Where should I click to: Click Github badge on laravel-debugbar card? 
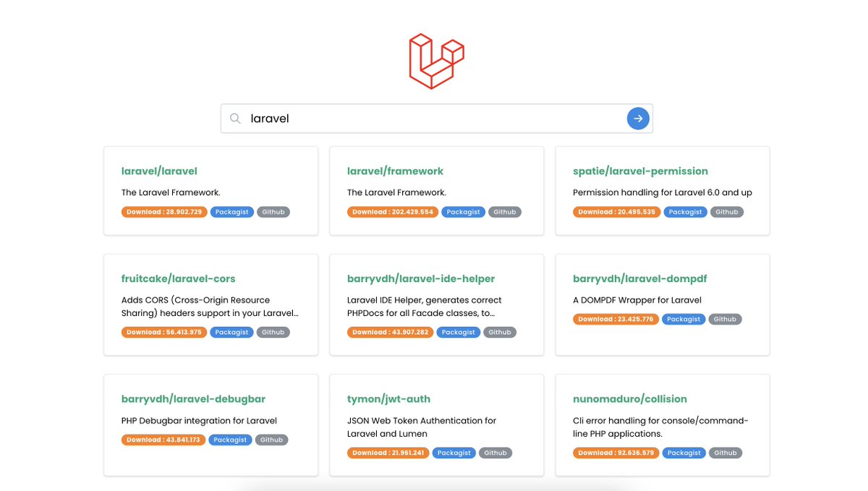coord(271,440)
